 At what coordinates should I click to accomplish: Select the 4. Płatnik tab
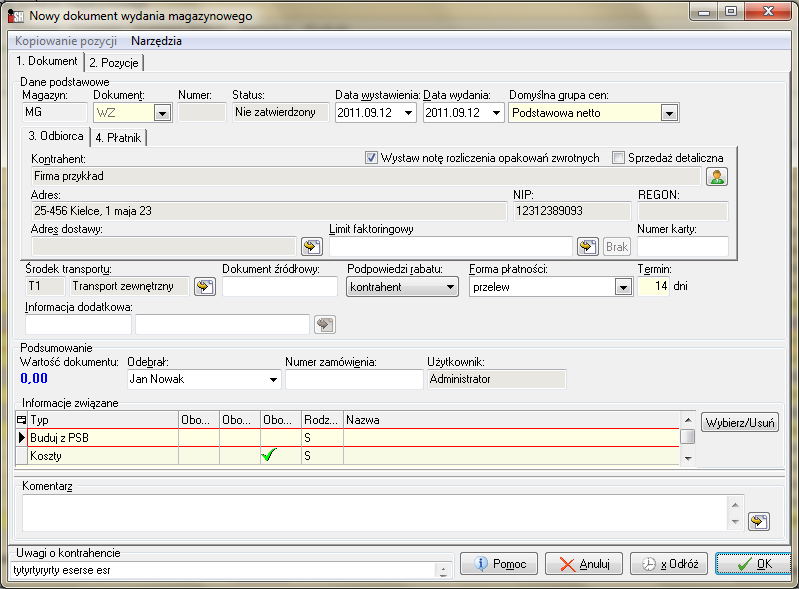[118, 138]
